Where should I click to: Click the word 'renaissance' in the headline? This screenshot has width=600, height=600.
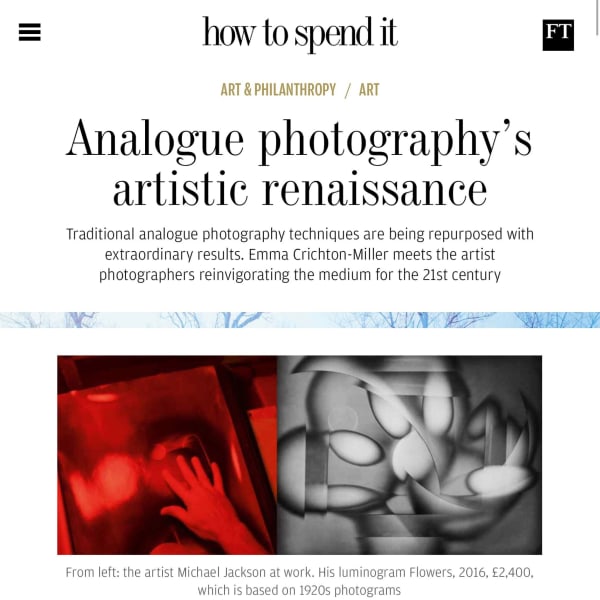click(375, 190)
